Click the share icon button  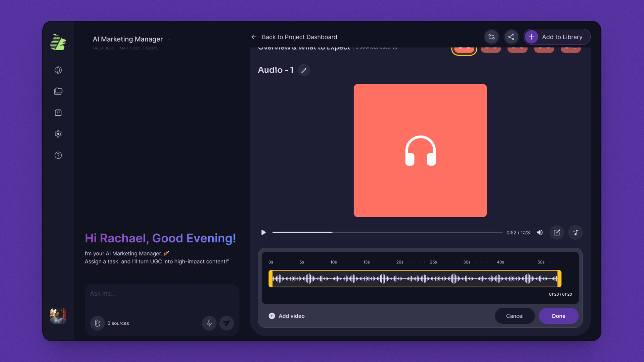click(x=511, y=37)
